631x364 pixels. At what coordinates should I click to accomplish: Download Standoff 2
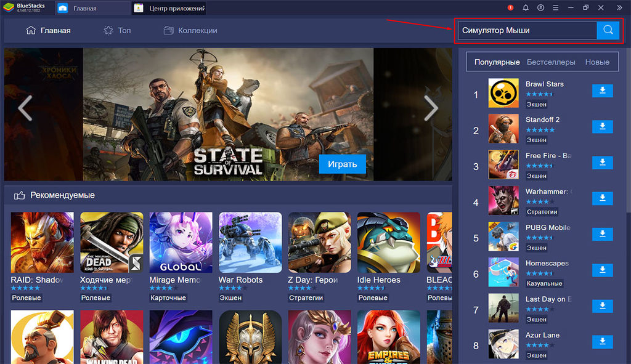(603, 127)
